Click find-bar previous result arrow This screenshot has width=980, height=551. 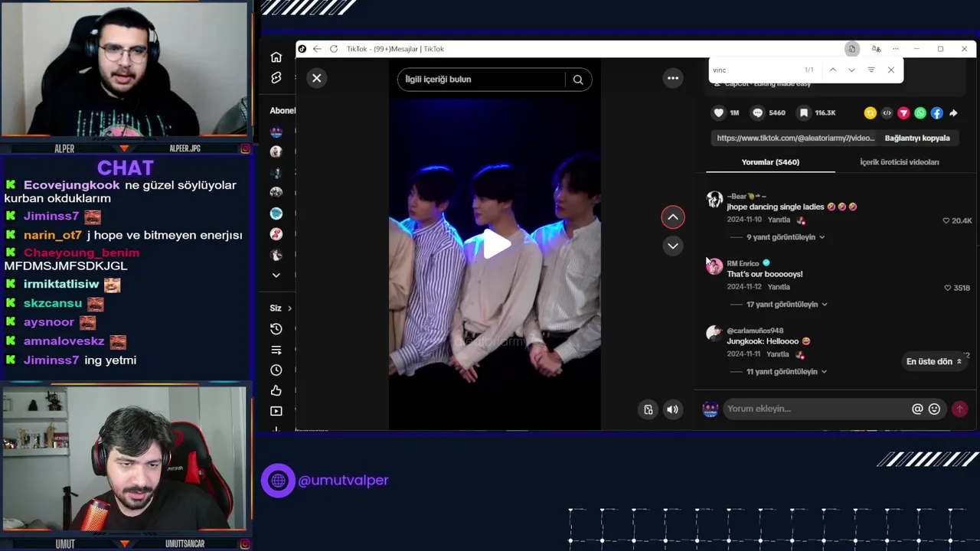(832, 70)
